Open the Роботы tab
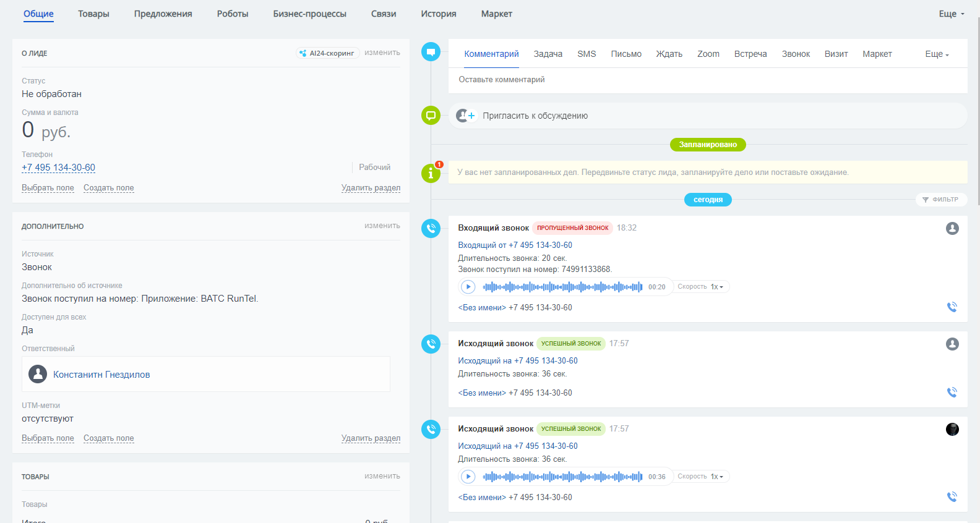Viewport: 980px width, 523px height. (x=233, y=14)
